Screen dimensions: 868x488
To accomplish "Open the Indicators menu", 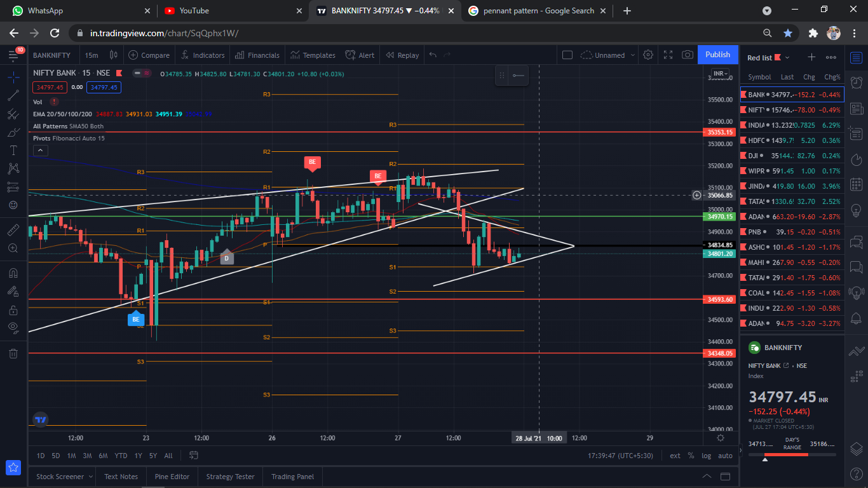I will click(203, 55).
